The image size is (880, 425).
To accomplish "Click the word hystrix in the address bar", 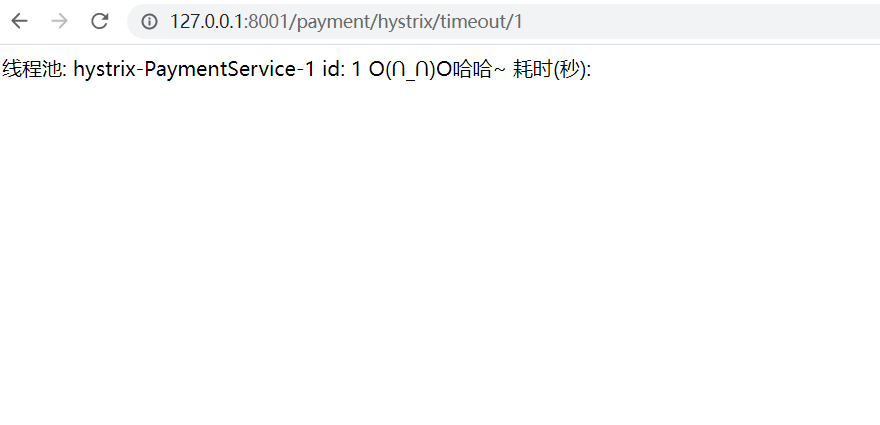I will tap(405, 22).
